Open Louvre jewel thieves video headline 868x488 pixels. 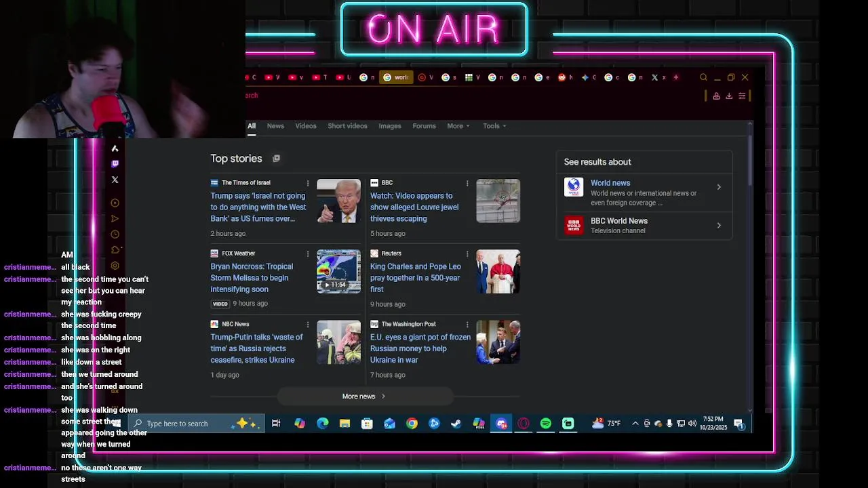pyautogui.click(x=414, y=207)
